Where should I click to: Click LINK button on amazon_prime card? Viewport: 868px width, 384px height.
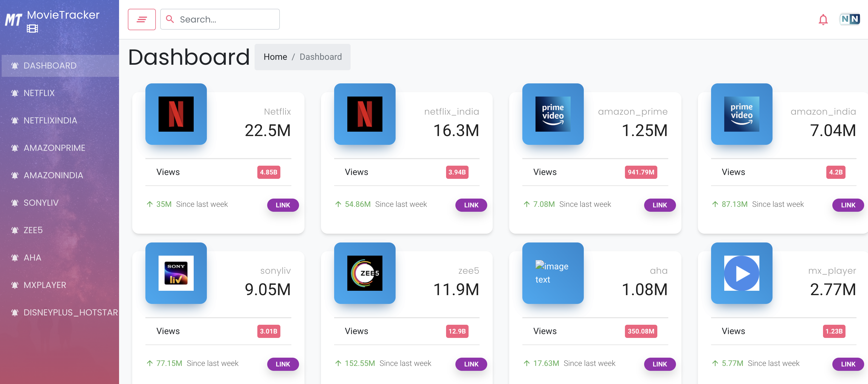point(660,205)
